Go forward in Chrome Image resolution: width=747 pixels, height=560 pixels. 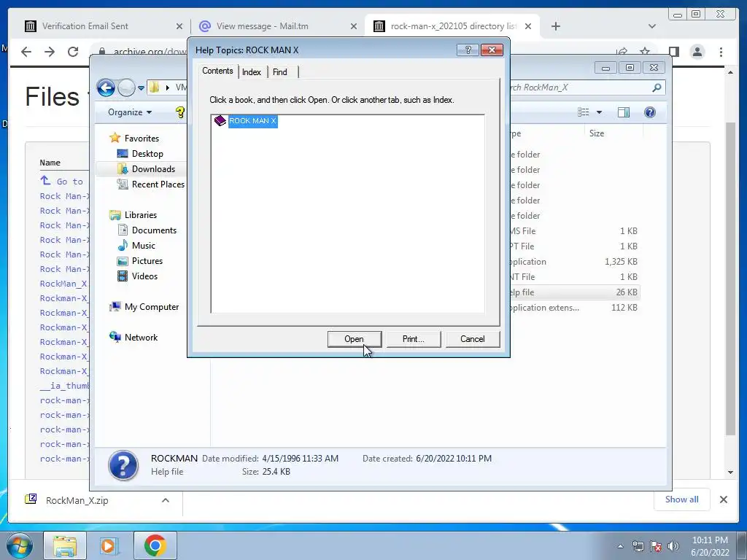click(x=50, y=52)
